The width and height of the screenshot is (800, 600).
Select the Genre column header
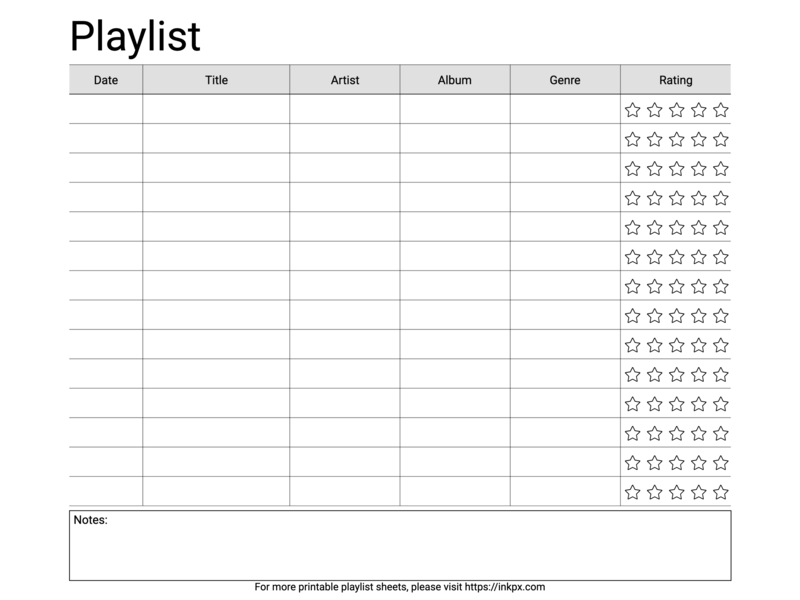pos(565,80)
